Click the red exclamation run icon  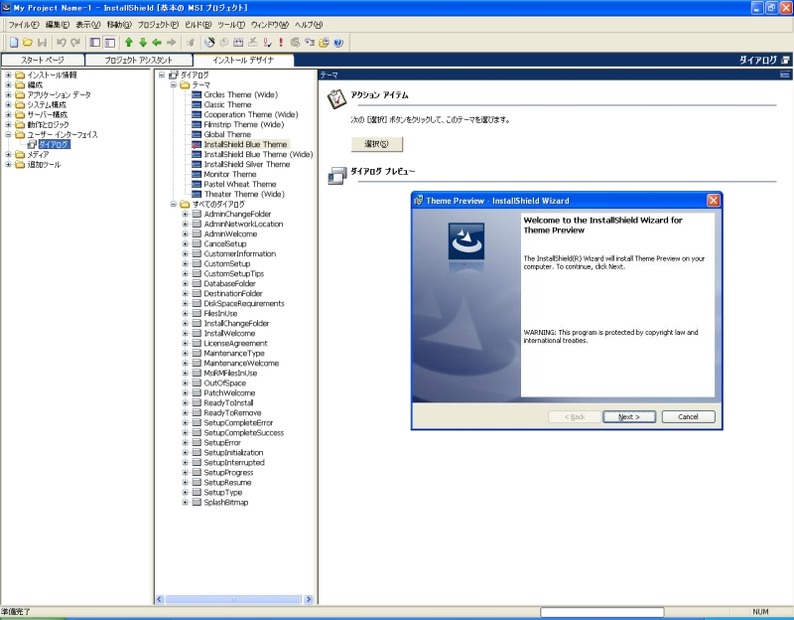(x=281, y=43)
